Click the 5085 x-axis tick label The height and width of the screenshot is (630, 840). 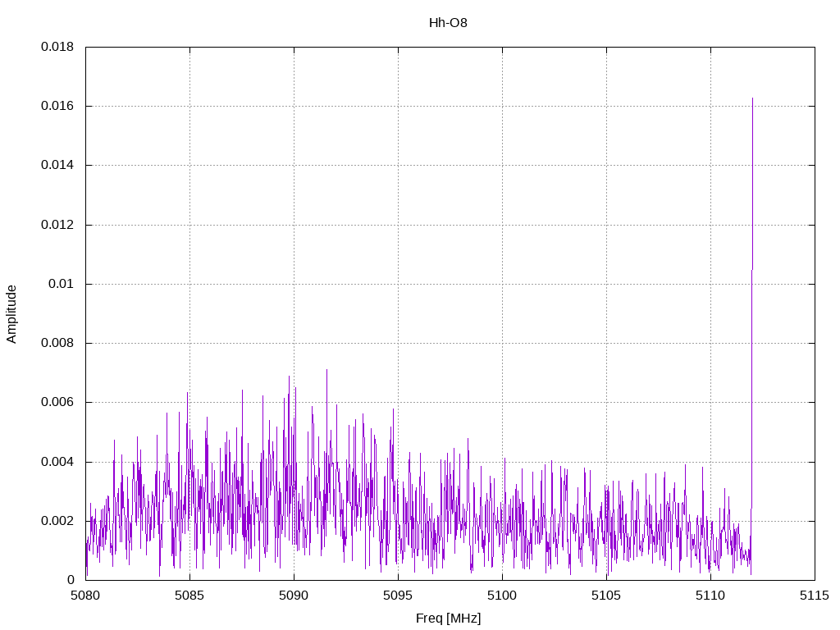pyautogui.click(x=189, y=596)
